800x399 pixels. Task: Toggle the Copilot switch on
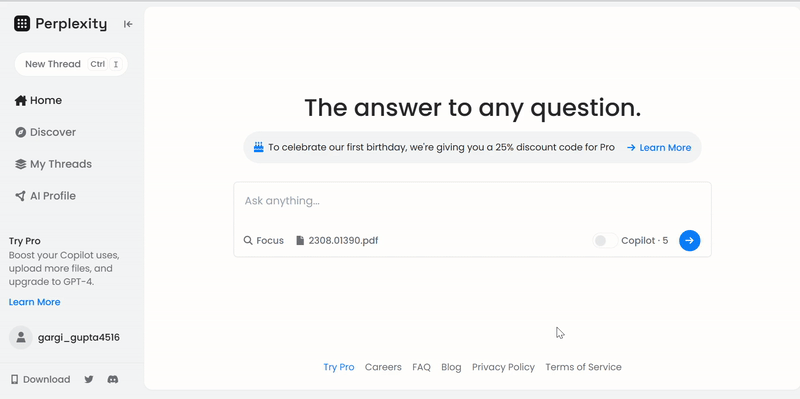[605, 241]
